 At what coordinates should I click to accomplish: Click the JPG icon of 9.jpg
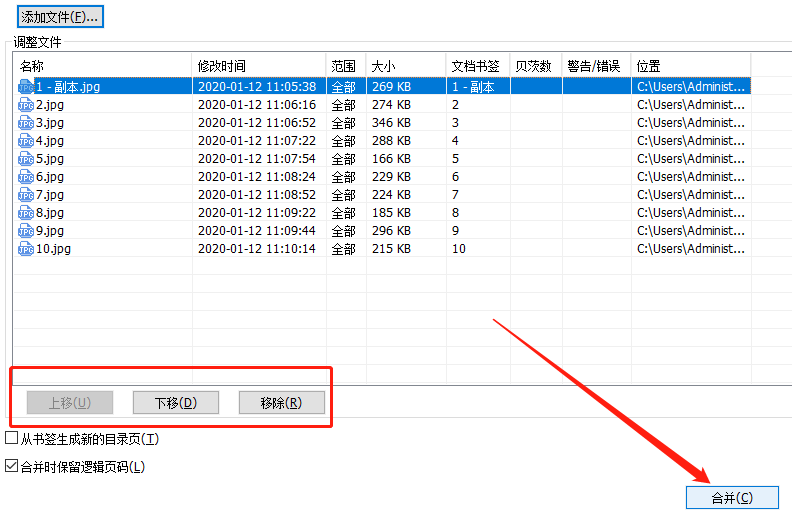tap(26, 231)
